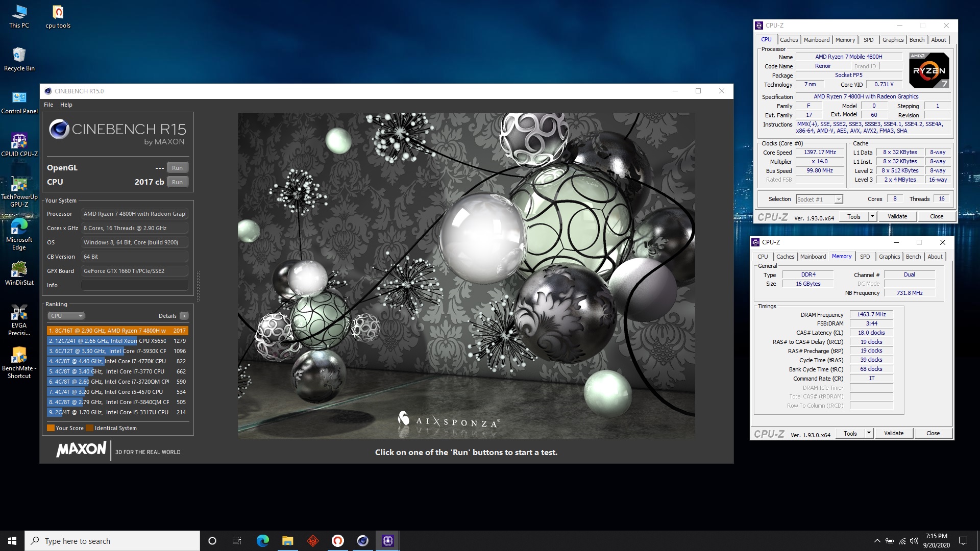Switch to Caches tab in top CPU-Z
Image resolution: width=980 pixels, height=551 pixels.
(x=789, y=40)
